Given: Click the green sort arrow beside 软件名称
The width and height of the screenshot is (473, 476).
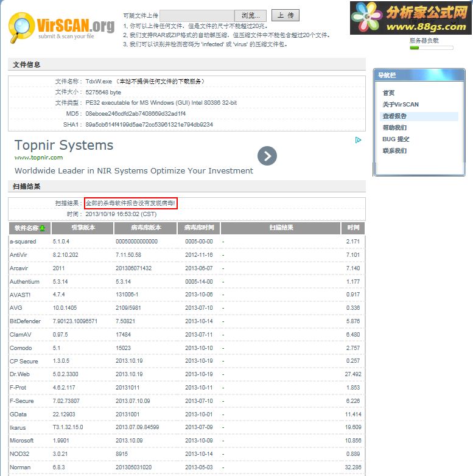Looking at the screenshot, I should click(x=43, y=228).
